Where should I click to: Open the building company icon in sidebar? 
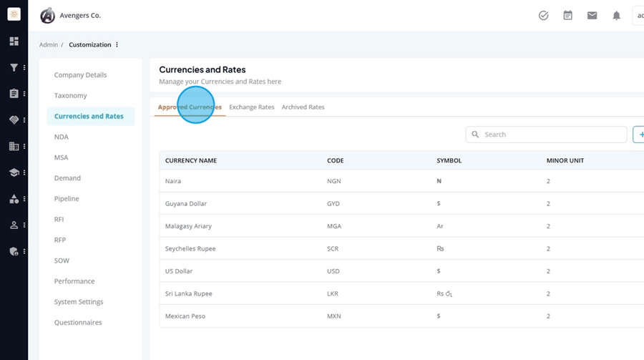pyautogui.click(x=14, y=146)
